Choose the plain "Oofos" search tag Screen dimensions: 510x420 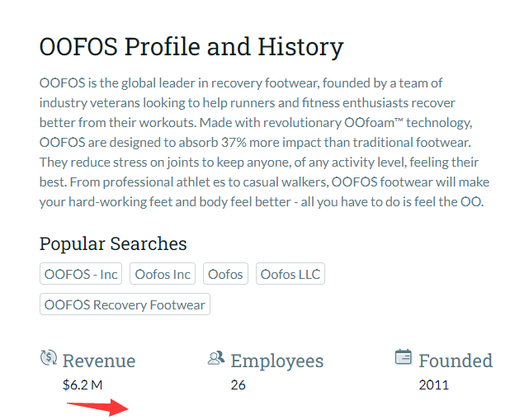225,274
